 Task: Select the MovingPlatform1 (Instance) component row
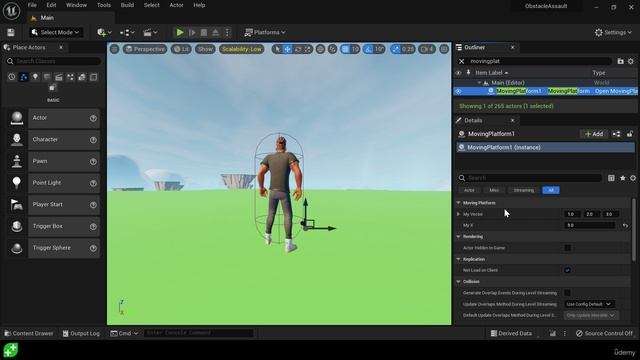[x=545, y=147]
